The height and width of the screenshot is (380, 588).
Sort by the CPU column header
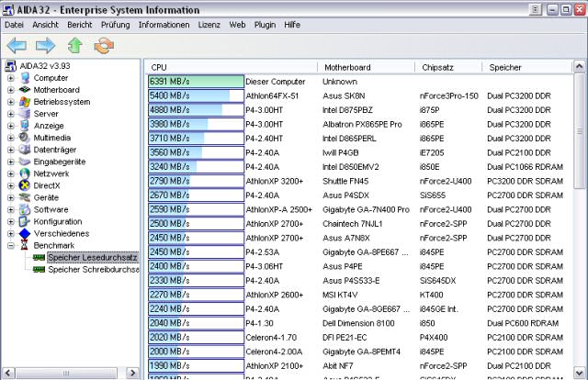coord(232,67)
